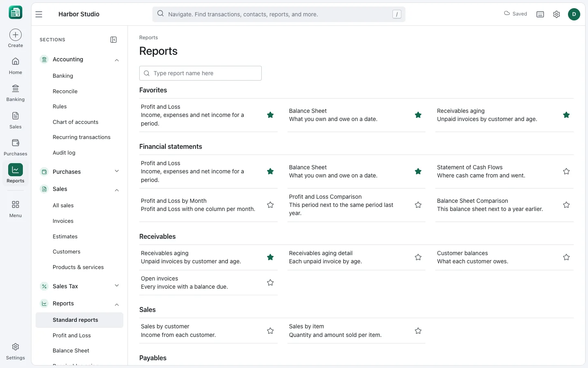
Task: Collapse the Reports section
Action: tap(117, 304)
